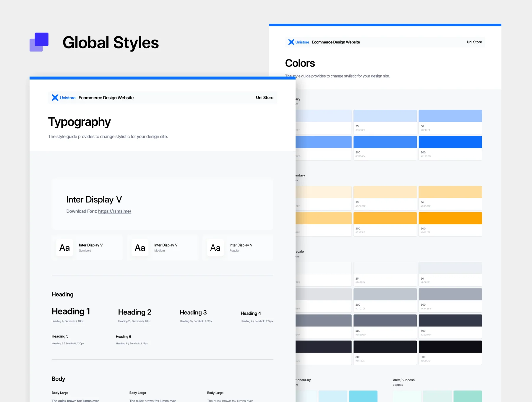The width and height of the screenshot is (532, 402).
Task: Click the Heading section label
Action: click(x=62, y=294)
